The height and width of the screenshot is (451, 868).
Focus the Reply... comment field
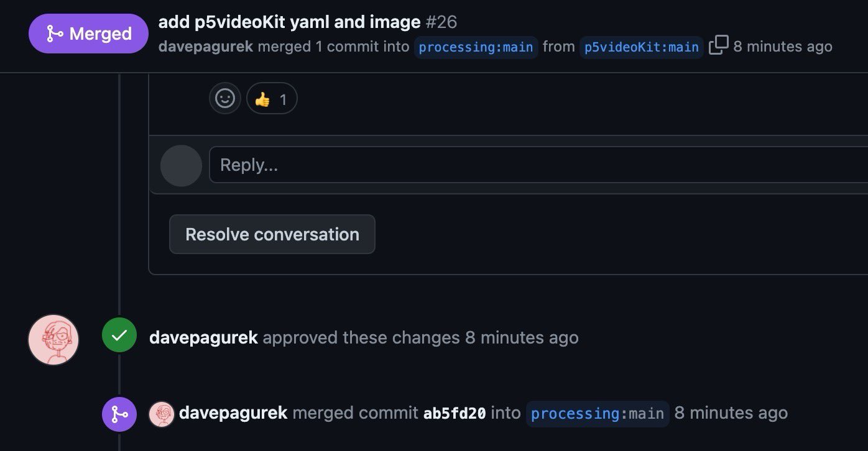[538, 165]
